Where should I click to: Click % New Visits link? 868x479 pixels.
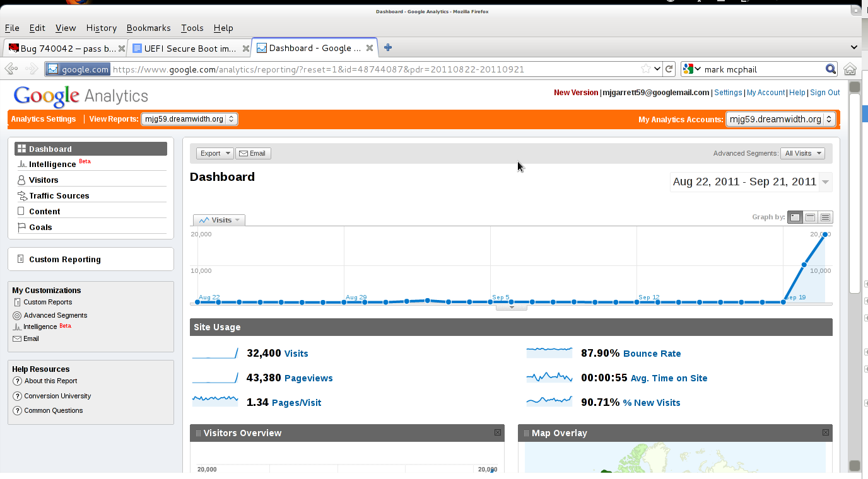[652, 403]
